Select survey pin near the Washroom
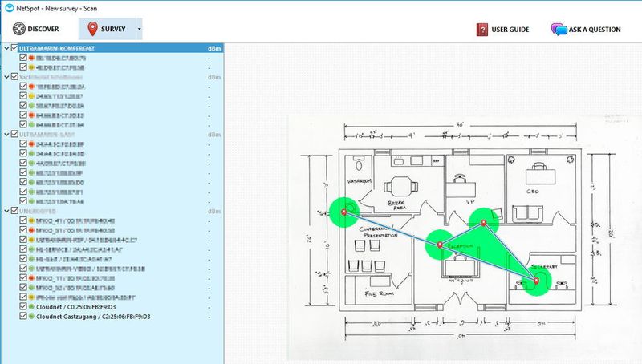The image size is (642, 364). click(x=344, y=212)
